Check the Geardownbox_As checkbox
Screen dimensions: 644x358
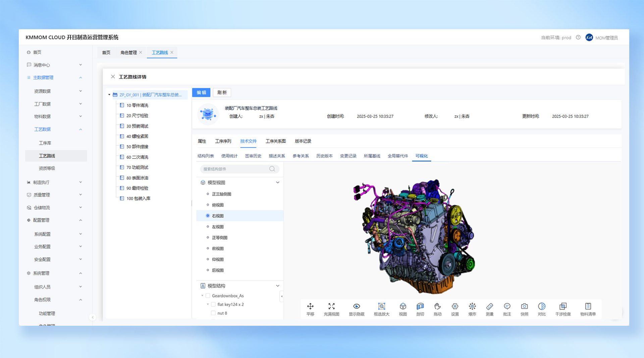point(208,296)
